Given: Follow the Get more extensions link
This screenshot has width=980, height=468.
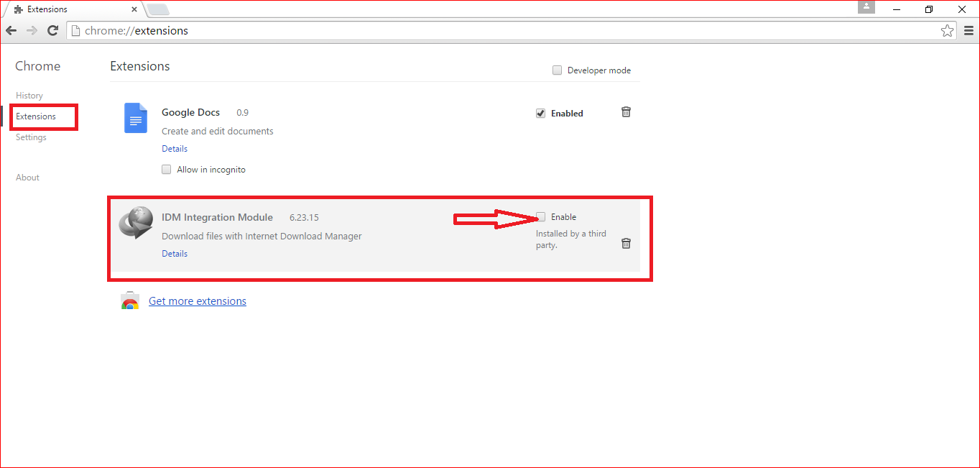Looking at the screenshot, I should point(198,301).
